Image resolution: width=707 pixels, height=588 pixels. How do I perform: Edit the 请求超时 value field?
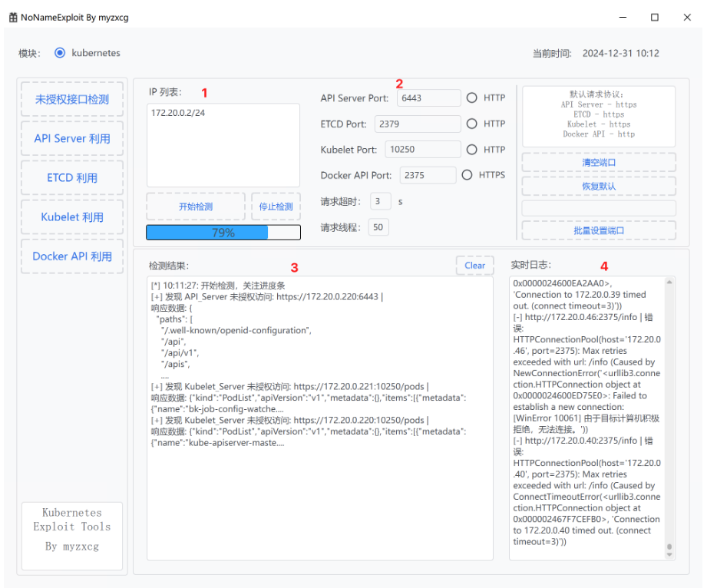pyautogui.click(x=380, y=201)
